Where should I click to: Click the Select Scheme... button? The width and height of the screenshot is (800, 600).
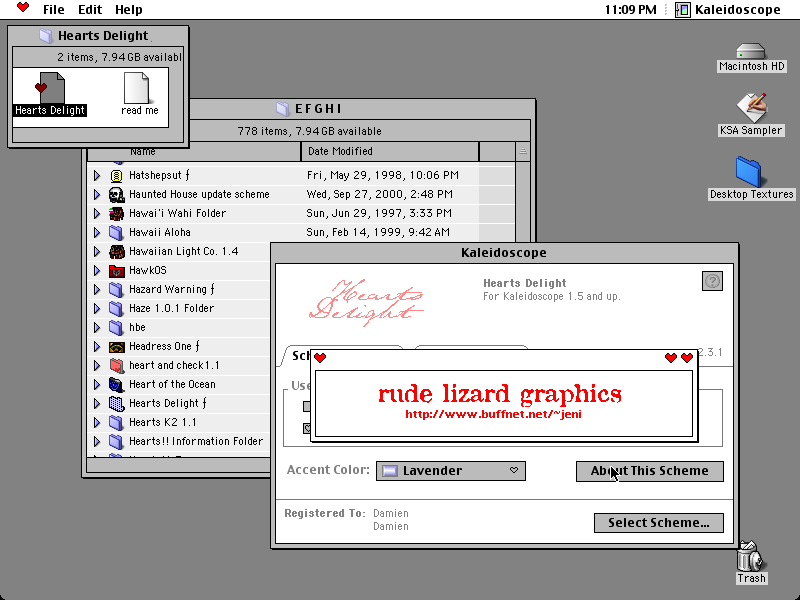tap(659, 523)
